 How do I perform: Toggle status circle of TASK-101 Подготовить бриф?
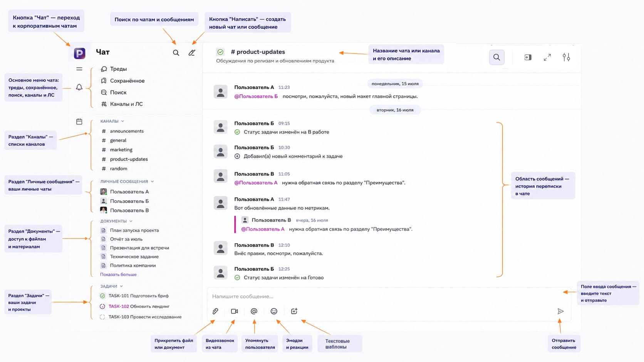(102, 296)
